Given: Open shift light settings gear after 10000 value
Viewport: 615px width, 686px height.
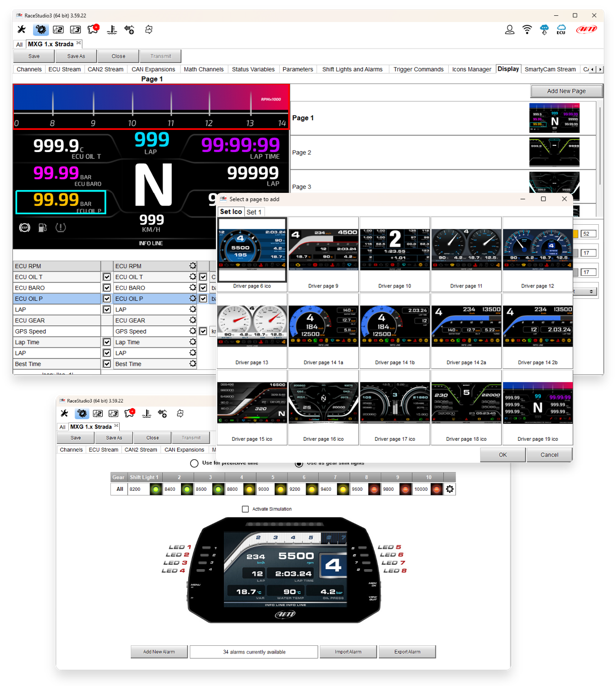Looking at the screenshot, I should (450, 489).
